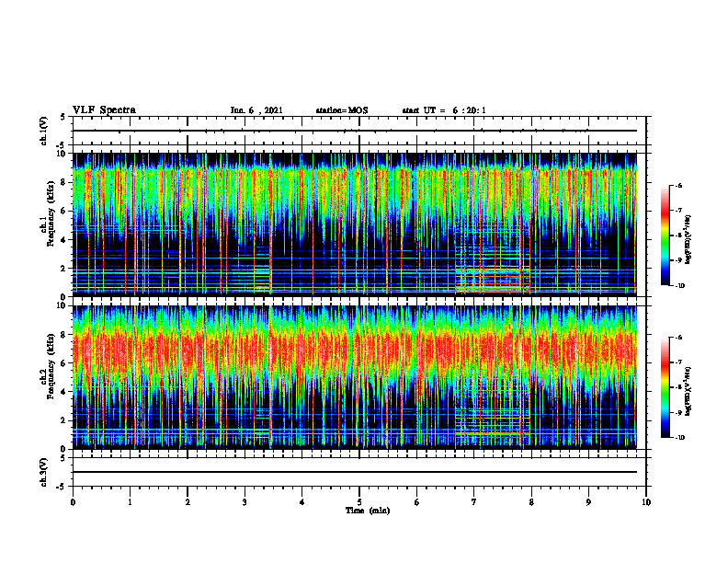Click the ch.1 color scale label "log(PSD)(V²/Hz)"
Image resolution: width=728 pixels, height=563 pixels.
coord(688,240)
